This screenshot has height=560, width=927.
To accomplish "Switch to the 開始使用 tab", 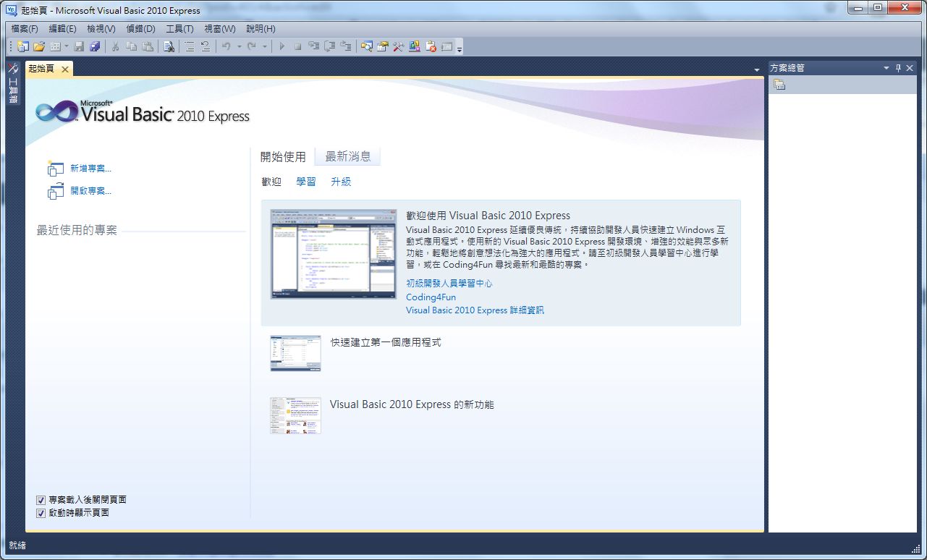I will pyautogui.click(x=283, y=157).
